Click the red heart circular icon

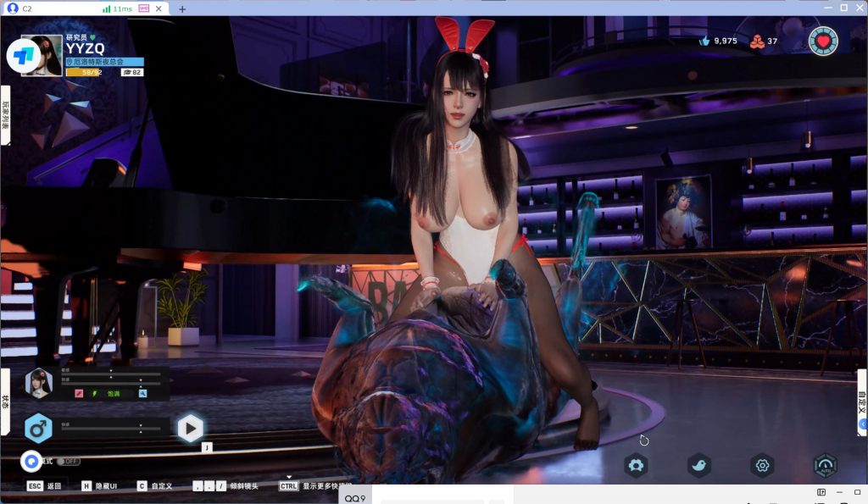(822, 41)
